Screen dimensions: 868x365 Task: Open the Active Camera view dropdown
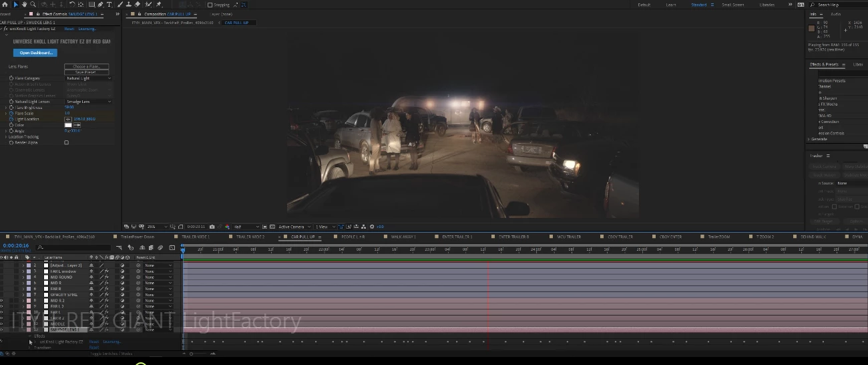pos(294,227)
